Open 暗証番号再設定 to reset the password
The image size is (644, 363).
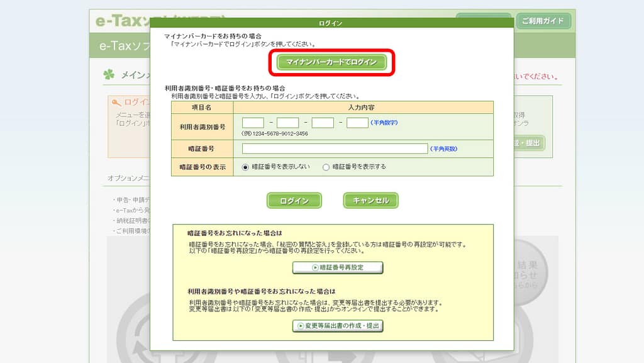pos(338,267)
